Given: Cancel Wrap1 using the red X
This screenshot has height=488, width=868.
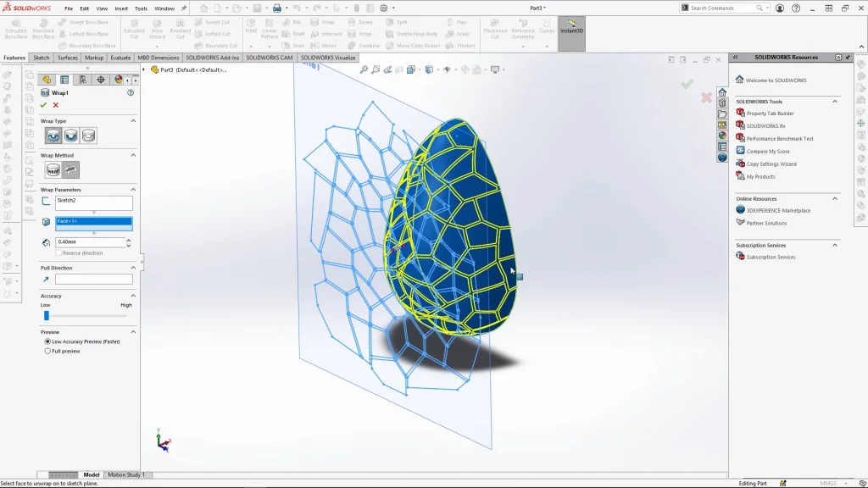Looking at the screenshot, I should click(x=56, y=105).
